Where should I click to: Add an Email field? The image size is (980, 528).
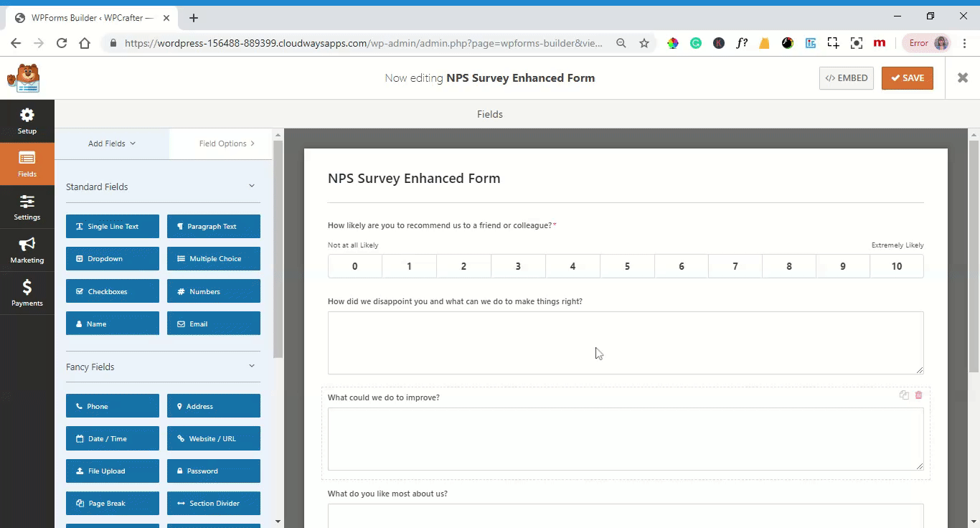[x=214, y=324]
